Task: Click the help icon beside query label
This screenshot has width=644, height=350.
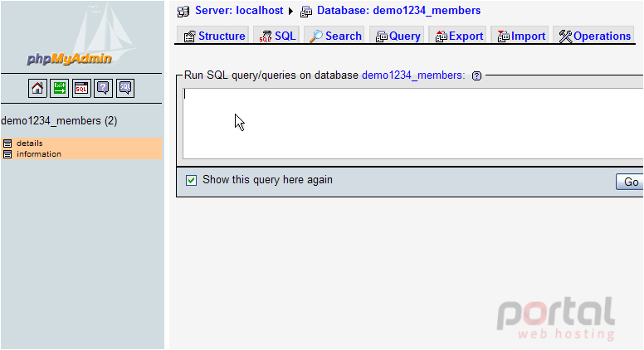Action: point(476,76)
